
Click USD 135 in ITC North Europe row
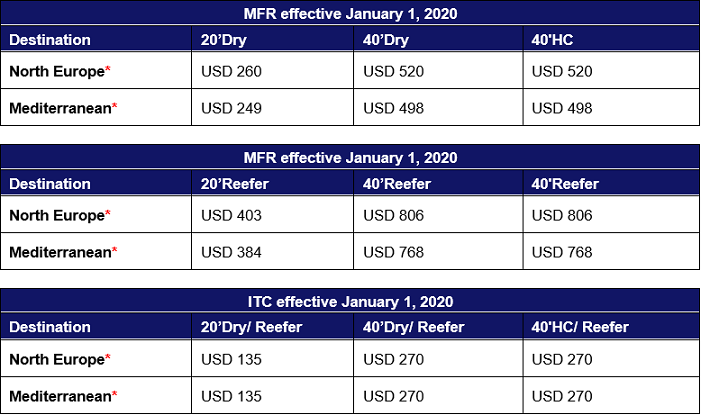pyautogui.click(x=231, y=360)
